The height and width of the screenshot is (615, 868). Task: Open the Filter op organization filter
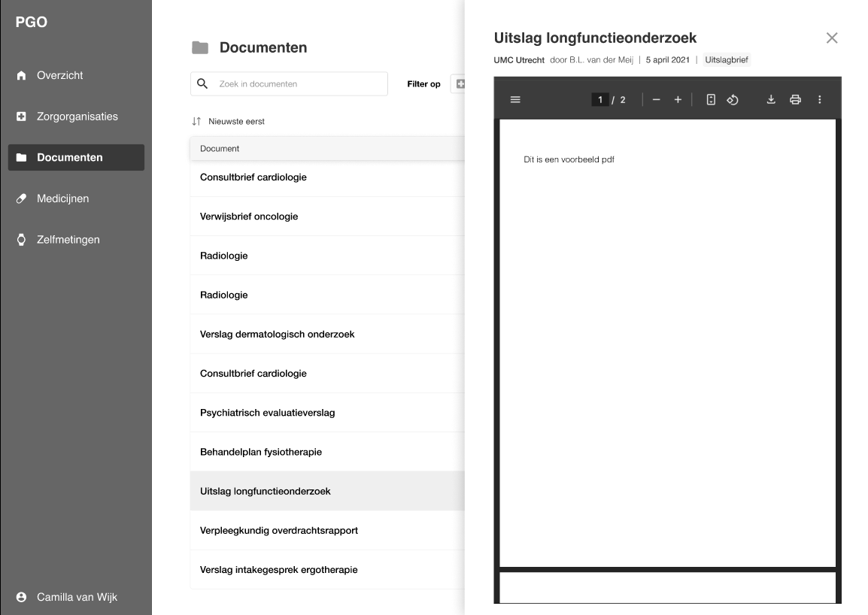(457, 84)
